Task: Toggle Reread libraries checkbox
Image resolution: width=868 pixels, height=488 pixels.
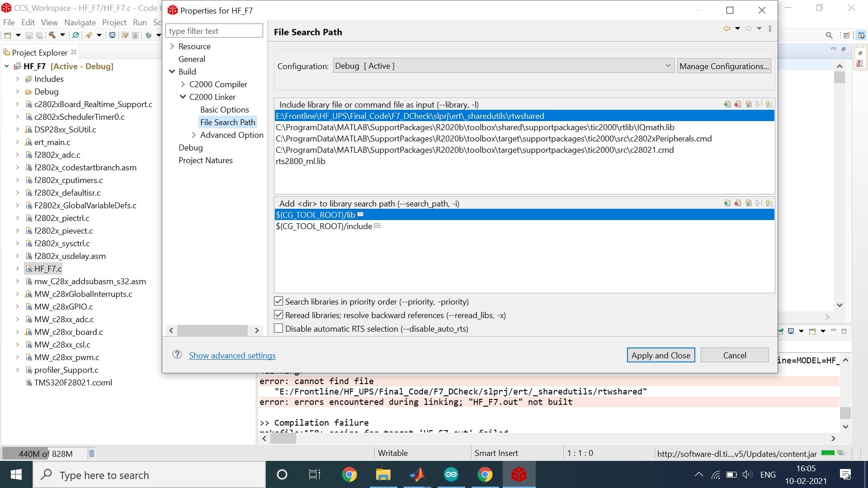Action: 279,315
